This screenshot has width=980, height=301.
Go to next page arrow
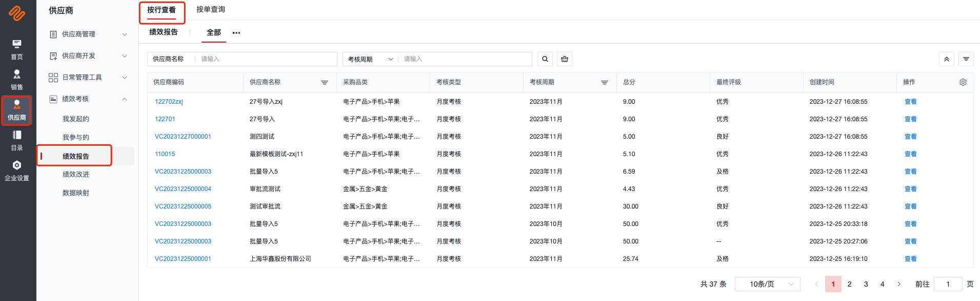[x=899, y=284]
